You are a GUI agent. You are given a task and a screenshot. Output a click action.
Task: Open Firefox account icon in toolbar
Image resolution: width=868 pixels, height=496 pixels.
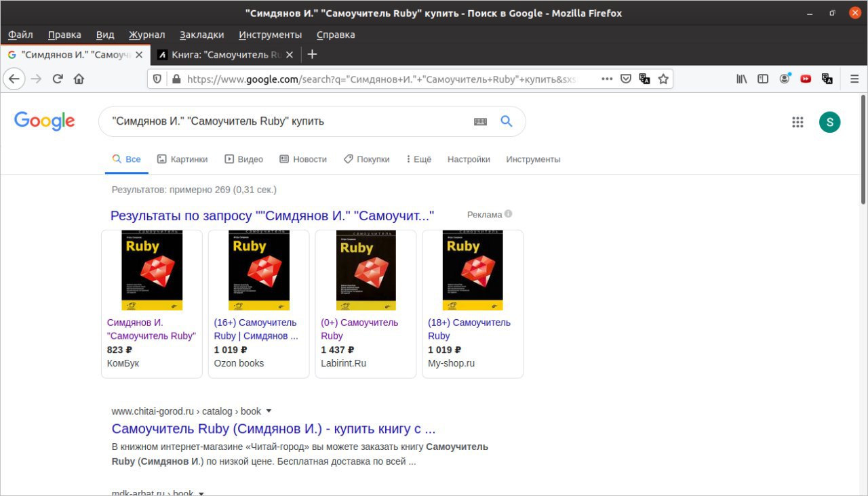pos(785,79)
